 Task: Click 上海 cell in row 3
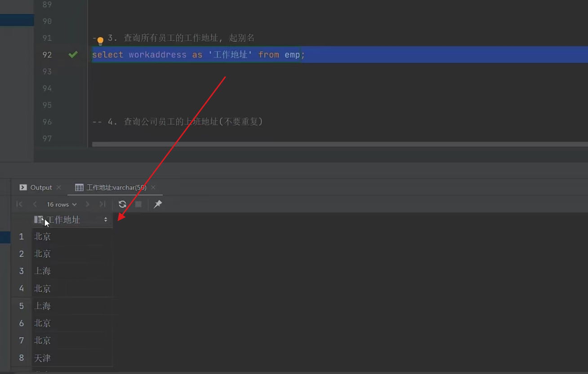pyautogui.click(x=72, y=271)
